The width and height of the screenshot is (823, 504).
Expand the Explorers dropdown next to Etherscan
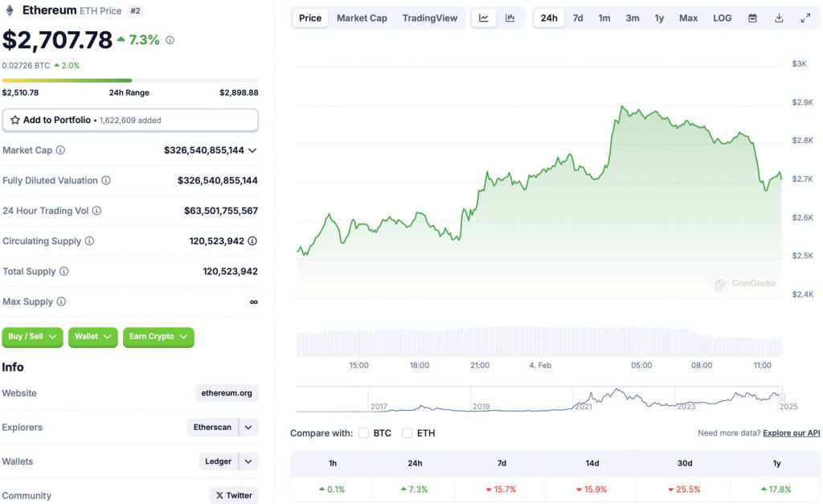click(x=248, y=427)
